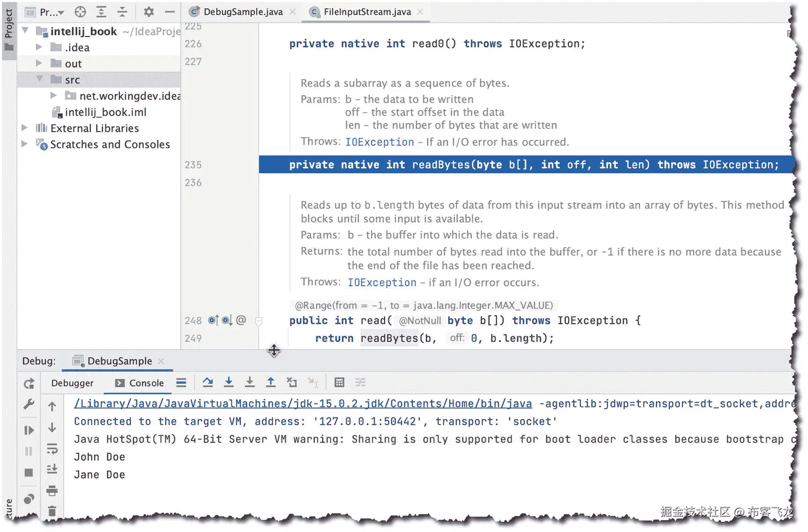808x532 pixels.
Task: Rerun the DebugSample debug session
Action: coord(29,384)
